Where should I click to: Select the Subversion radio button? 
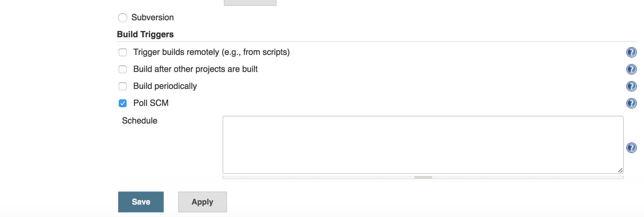pos(123,18)
